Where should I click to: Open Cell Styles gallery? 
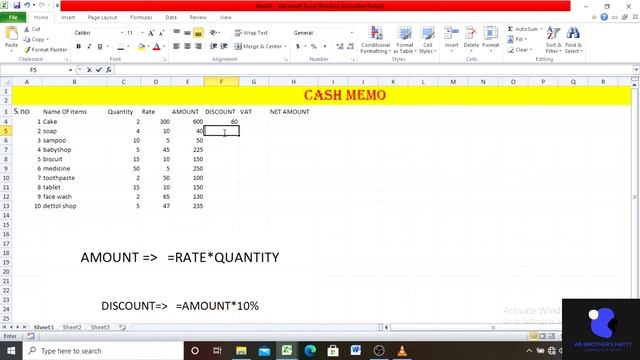pyautogui.click(x=427, y=40)
